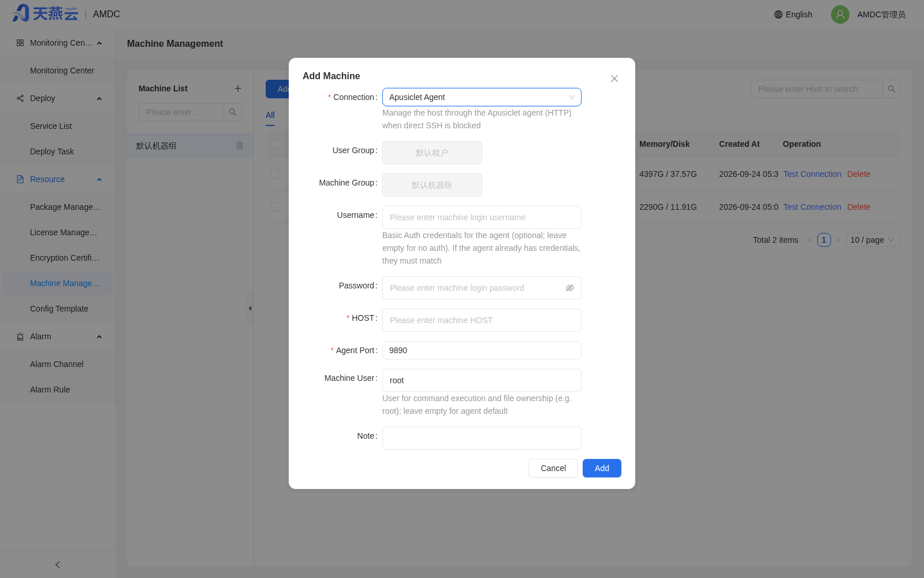This screenshot has width=924, height=578.
Task: Delete the 默认机器组 group via trash icon
Action: (x=240, y=146)
